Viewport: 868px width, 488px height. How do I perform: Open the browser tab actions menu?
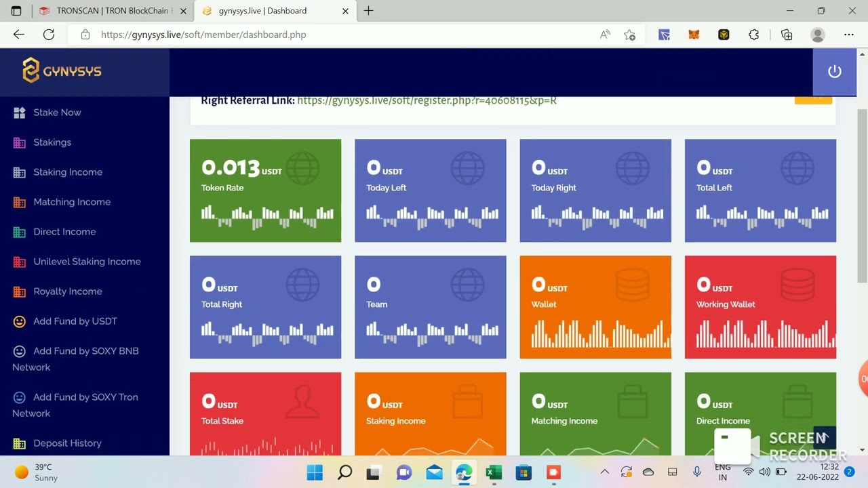tap(16, 11)
